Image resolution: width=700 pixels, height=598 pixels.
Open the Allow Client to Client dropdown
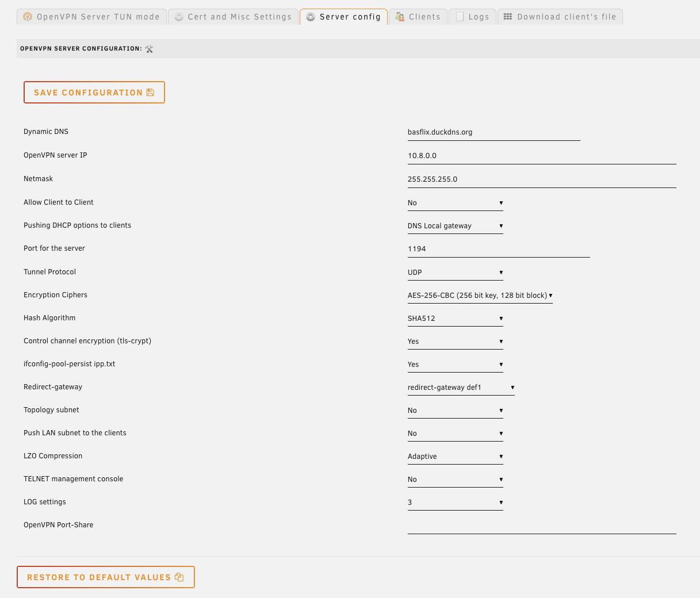[x=455, y=203]
